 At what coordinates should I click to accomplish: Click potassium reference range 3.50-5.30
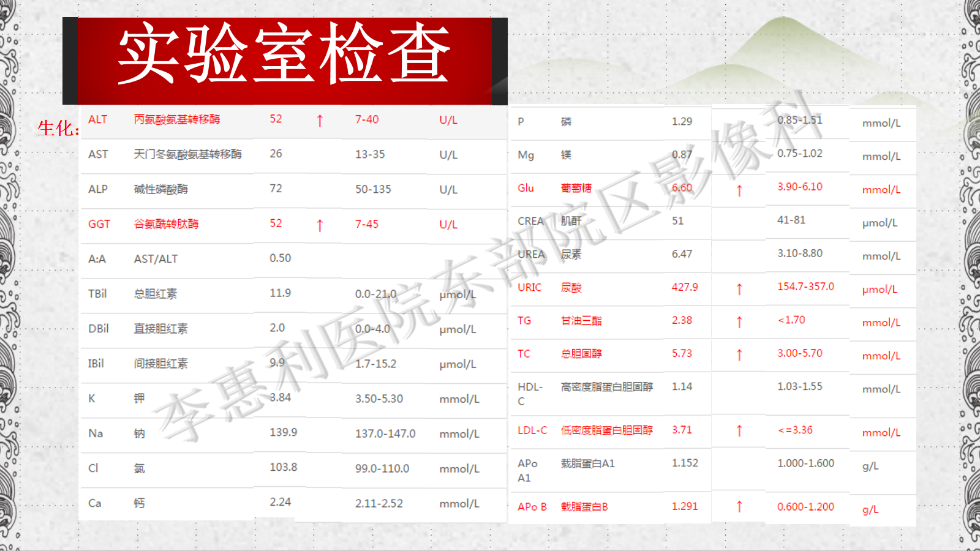pos(379,399)
